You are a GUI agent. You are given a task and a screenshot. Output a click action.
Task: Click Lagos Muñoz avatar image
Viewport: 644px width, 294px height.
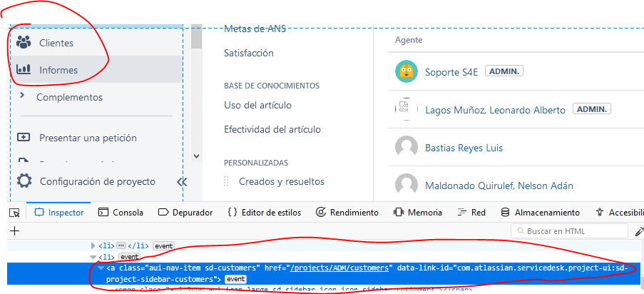407,109
